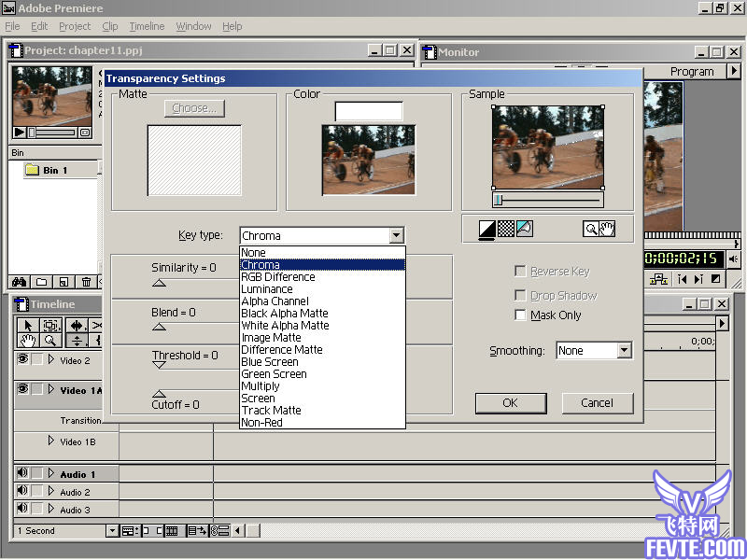Image resolution: width=747 pixels, height=560 pixels.
Task: Click the white Color swatch box
Action: click(369, 111)
